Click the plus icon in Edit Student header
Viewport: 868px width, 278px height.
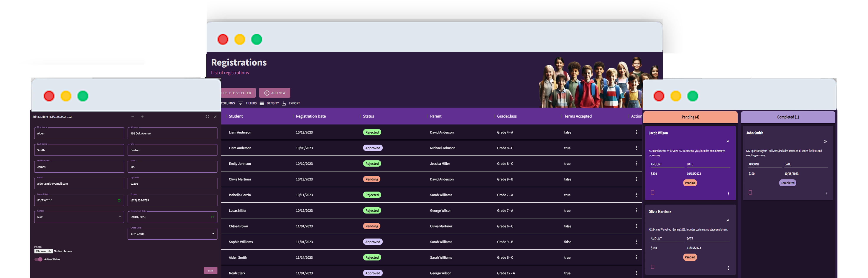(x=142, y=117)
